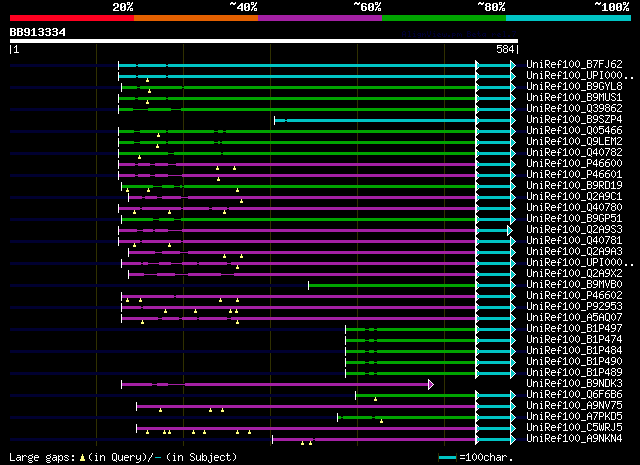Image resolution: width=640 pixels, height=465 pixels.
Task: Click the cyan ~100% identity legend segment
Action: (569, 18)
